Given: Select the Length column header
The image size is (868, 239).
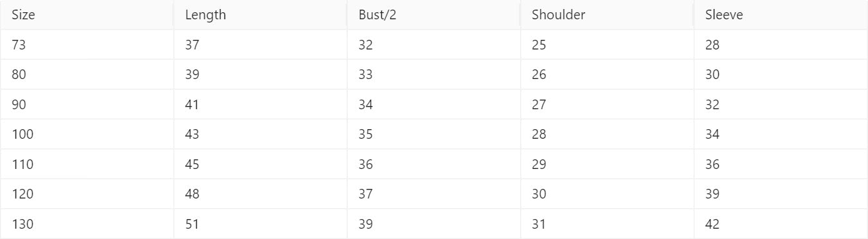Looking at the screenshot, I should pos(260,15).
